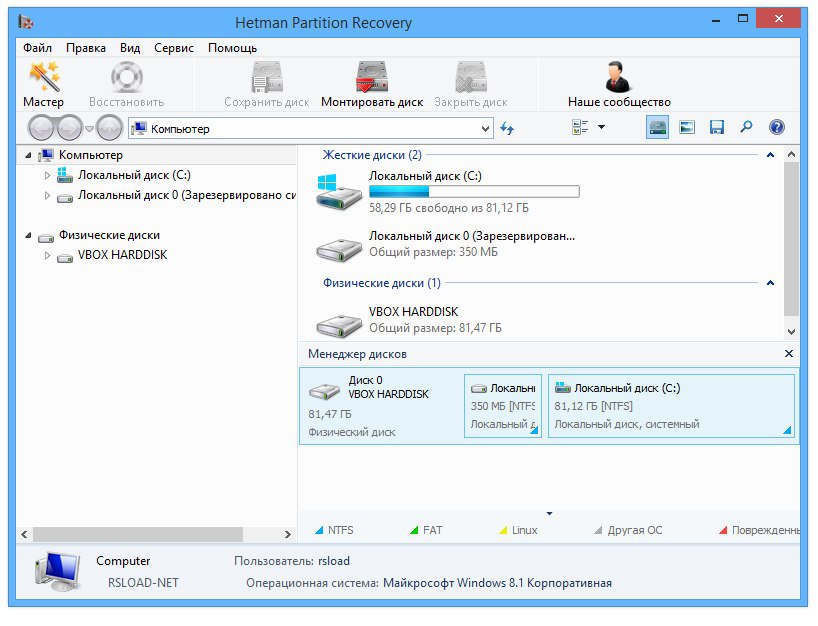Open the Вид menu

tap(130, 48)
